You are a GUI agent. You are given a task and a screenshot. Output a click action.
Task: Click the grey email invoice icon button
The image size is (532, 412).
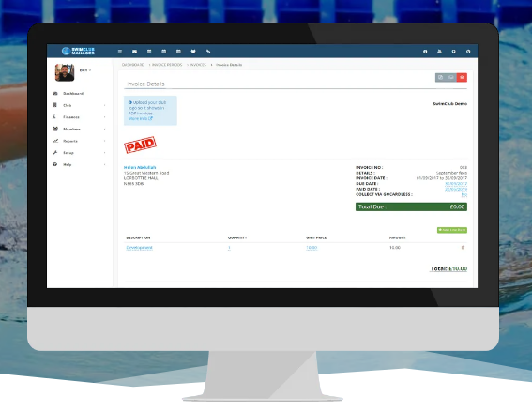click(451, 77)
